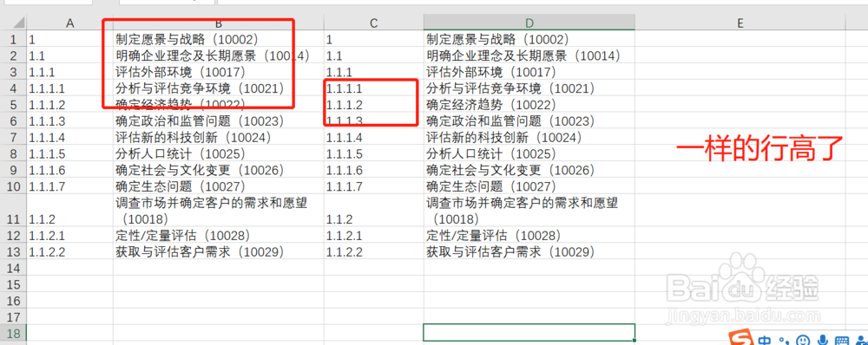Click cell C10 containing 1.1.1.7

click(373, 186)
